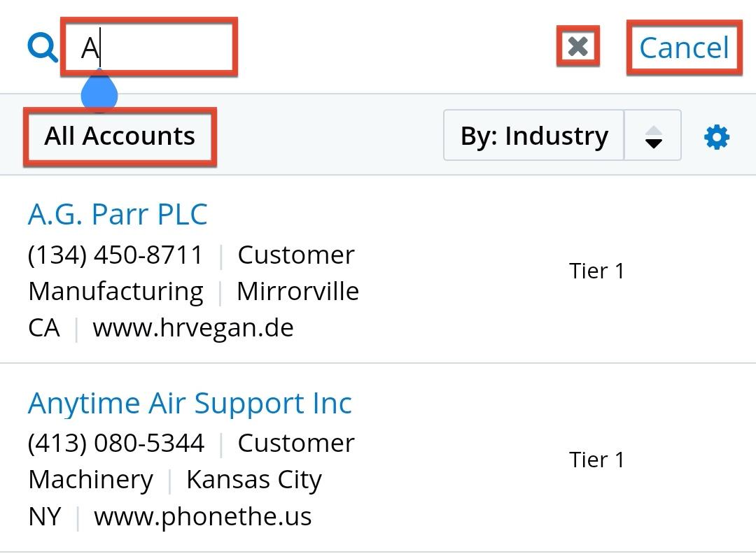This screenshot has width=756, height=554.
Task: Tap the blue text cursor handle
Action: (99, 93)
